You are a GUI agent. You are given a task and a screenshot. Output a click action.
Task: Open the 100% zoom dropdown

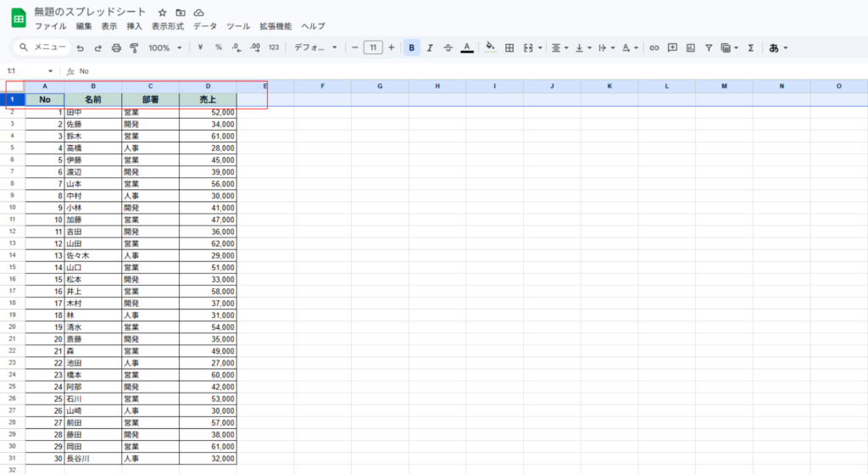click(164, 48)
